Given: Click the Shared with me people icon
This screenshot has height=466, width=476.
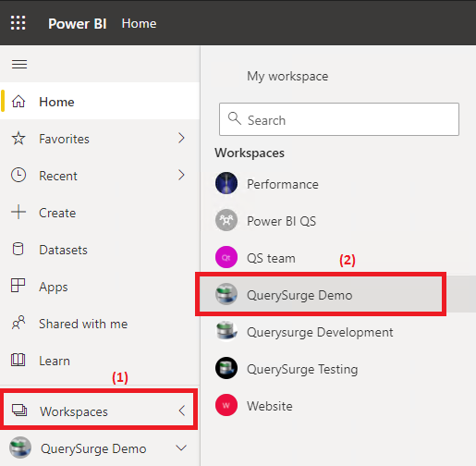Looking at the screenshot, I should [x=18, y=323].
